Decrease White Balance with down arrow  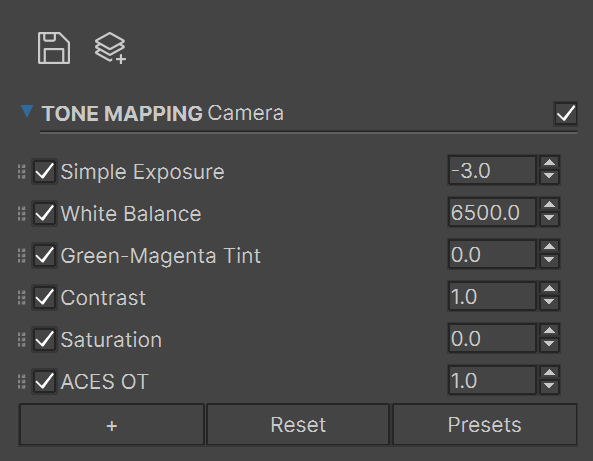[x=550, y=218]
